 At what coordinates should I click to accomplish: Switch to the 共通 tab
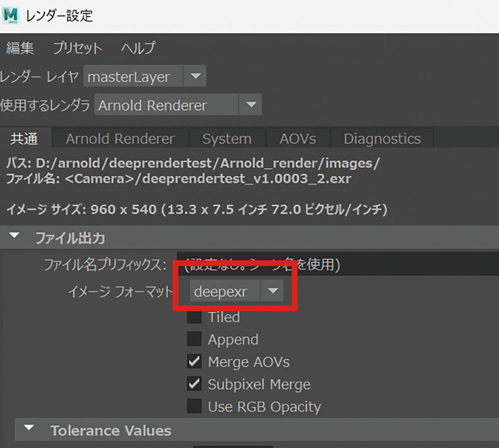[x=24, y=139]
